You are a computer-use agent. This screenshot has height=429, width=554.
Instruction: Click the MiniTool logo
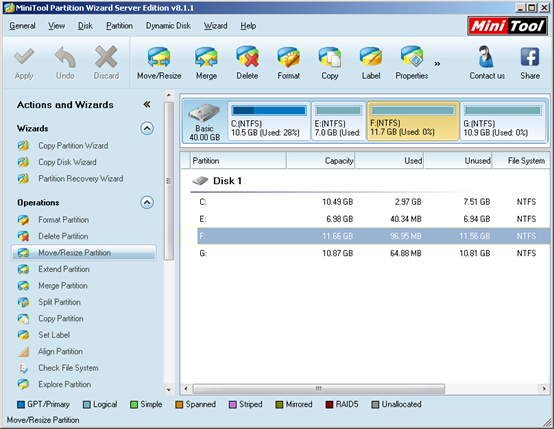507,26
